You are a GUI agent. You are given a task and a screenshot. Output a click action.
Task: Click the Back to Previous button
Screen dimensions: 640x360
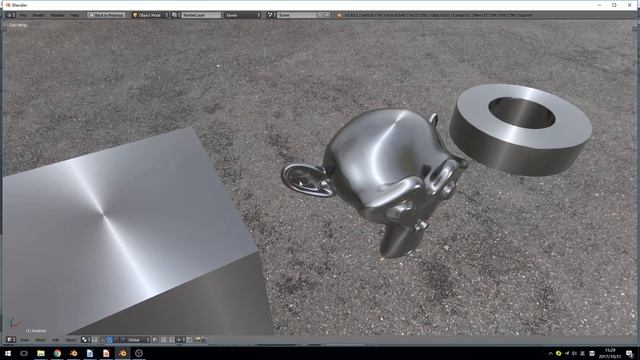(106, 15)
